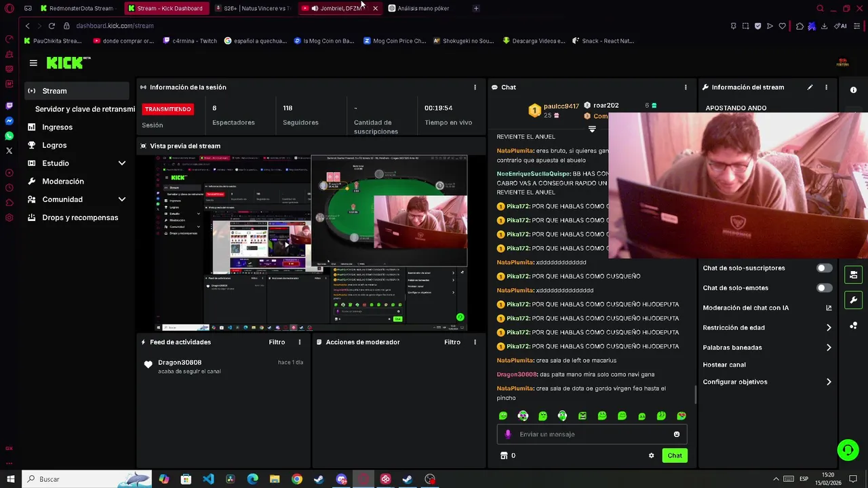Image resolution: width=868 pixels, height=488 pixels.
Task: Open Moderación in the sidebar
Action: coord(63,182)
